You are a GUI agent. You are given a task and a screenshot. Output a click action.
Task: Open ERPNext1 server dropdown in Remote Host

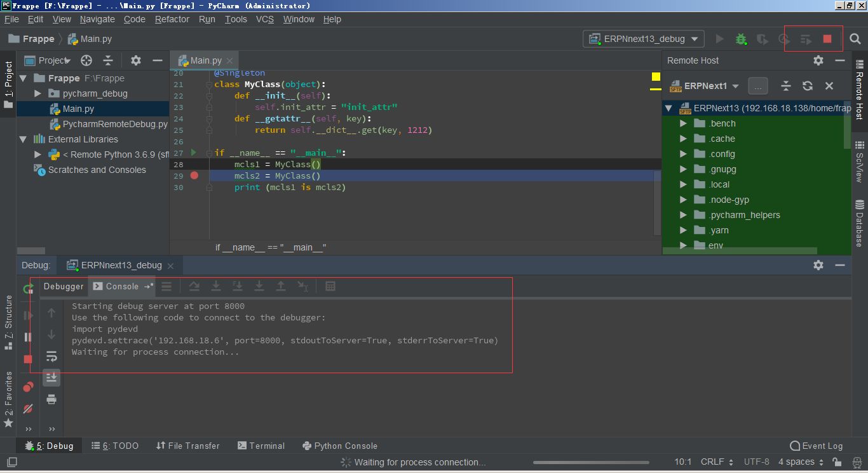click(x=703, y=86)
